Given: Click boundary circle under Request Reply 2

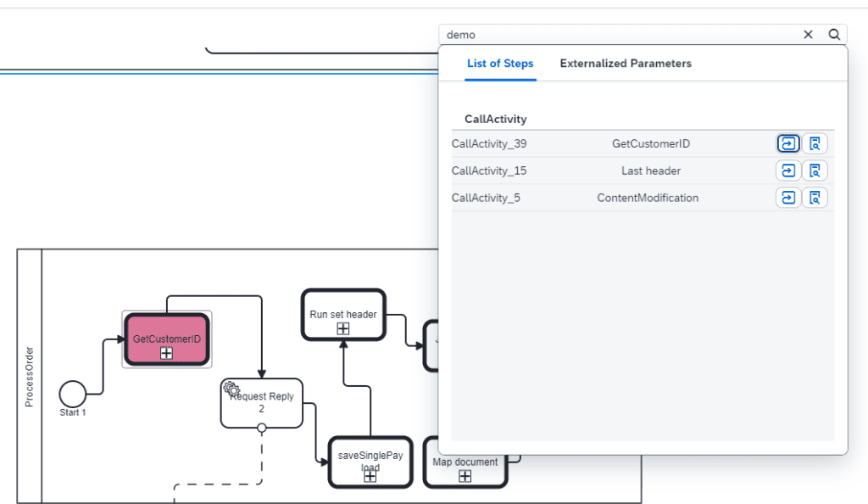Looking at the screenshot, I should (x=261, y=428).
